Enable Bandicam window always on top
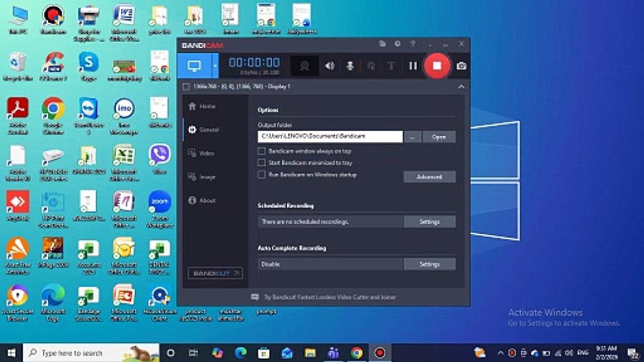This screenshot has height=362, width=644. (x=261, y=151)
